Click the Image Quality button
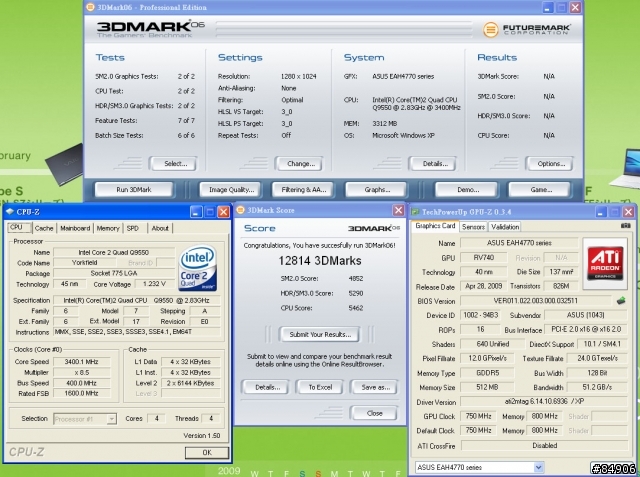The image size is (640, 477). pyautogui.click(x=227, y=189)
